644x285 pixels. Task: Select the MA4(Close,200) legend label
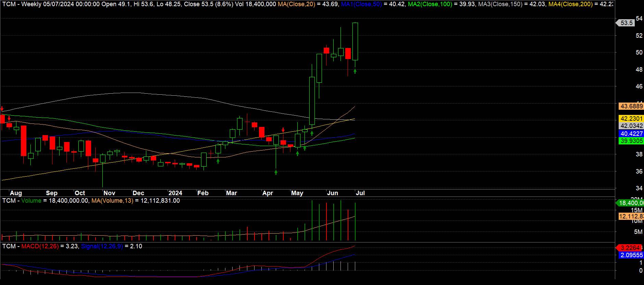tap(581, 4)
